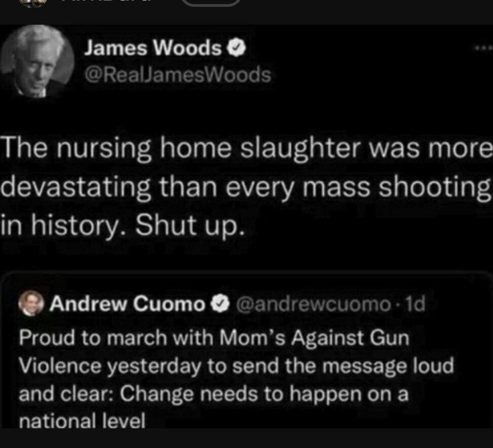Click James Woods' verified badge icon
The image size is (493, 448).
click(236, 48)
